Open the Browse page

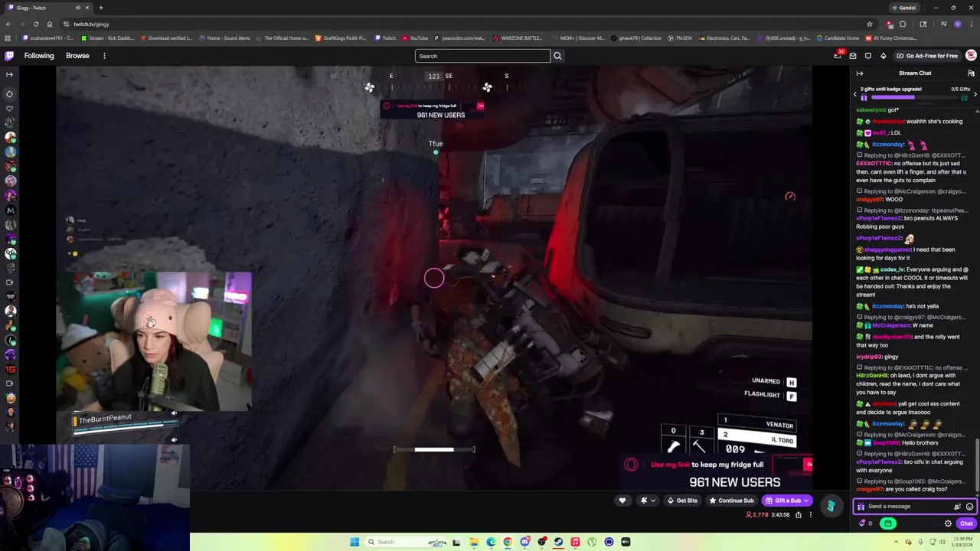tap(77, 56)
